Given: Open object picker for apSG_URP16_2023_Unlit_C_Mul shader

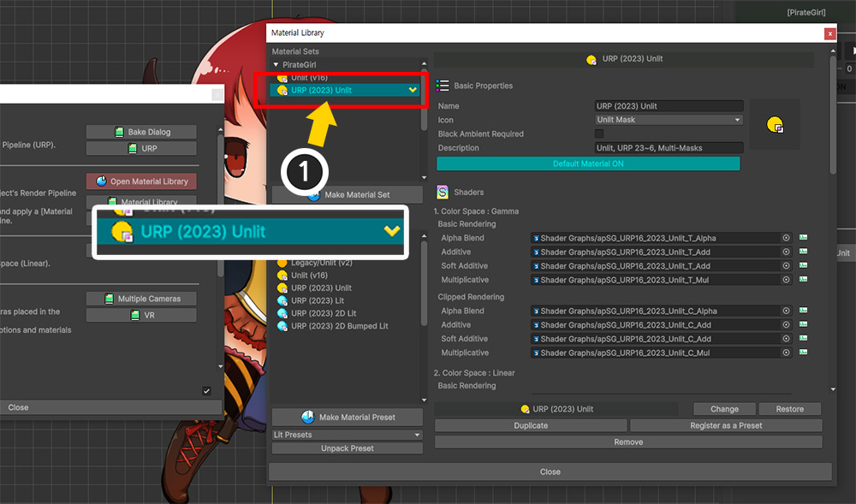Looking at the screenshot, I should pos(786,353).
